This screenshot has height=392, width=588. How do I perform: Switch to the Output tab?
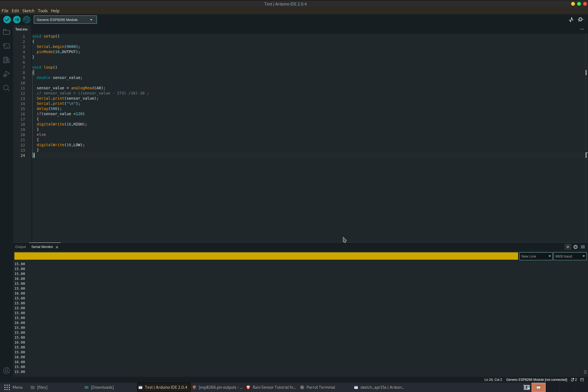tap(20, 247)
